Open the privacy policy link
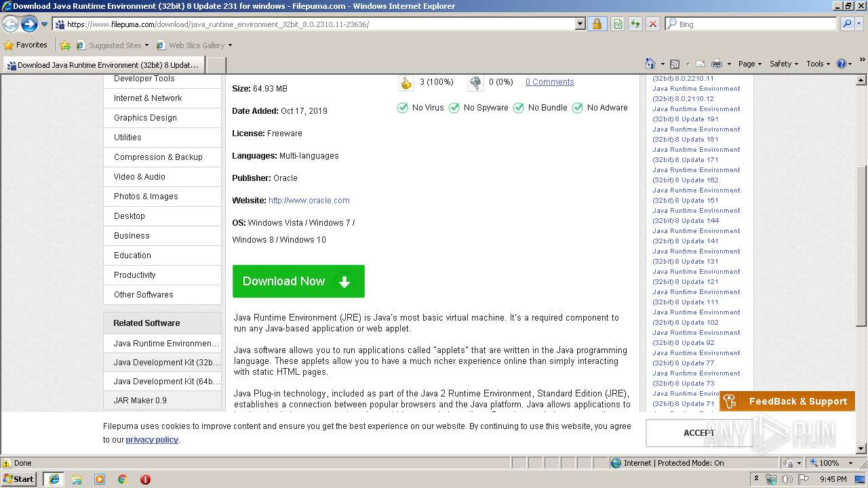Image resolution: width=868 pixels, height=488 pixels. 152,440
